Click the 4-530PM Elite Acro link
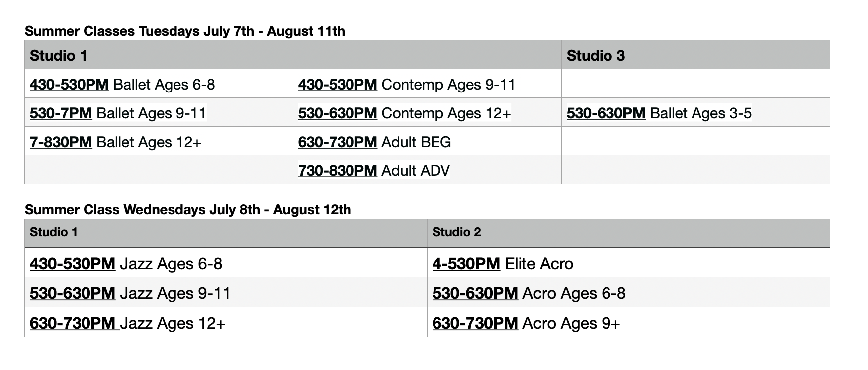This screenshot has height=370, width=868. pos(466,264)
